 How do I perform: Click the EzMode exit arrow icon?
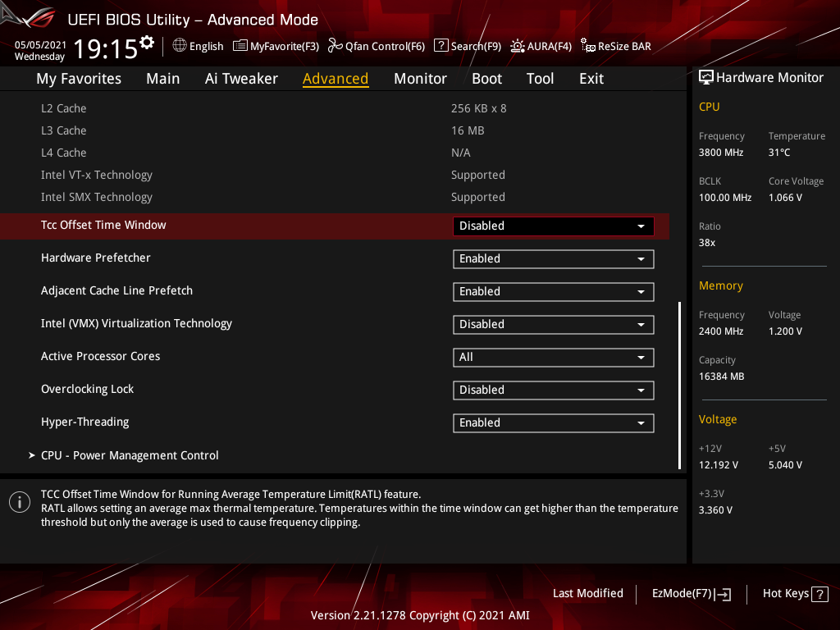point(724,594)
